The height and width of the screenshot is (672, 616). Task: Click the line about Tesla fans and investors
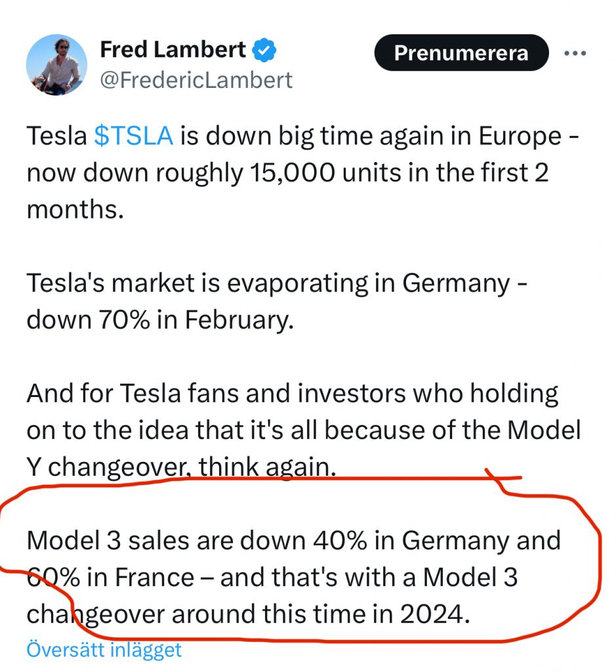click(x=292, y=394)
